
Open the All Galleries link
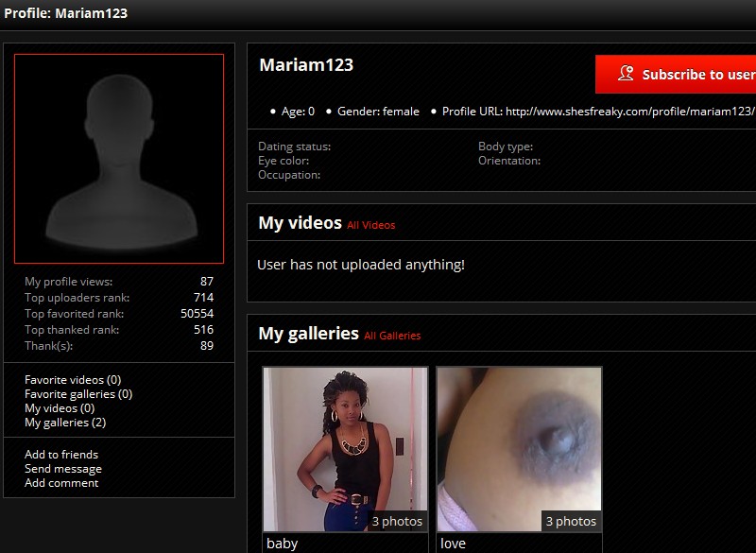click(392, 336)
